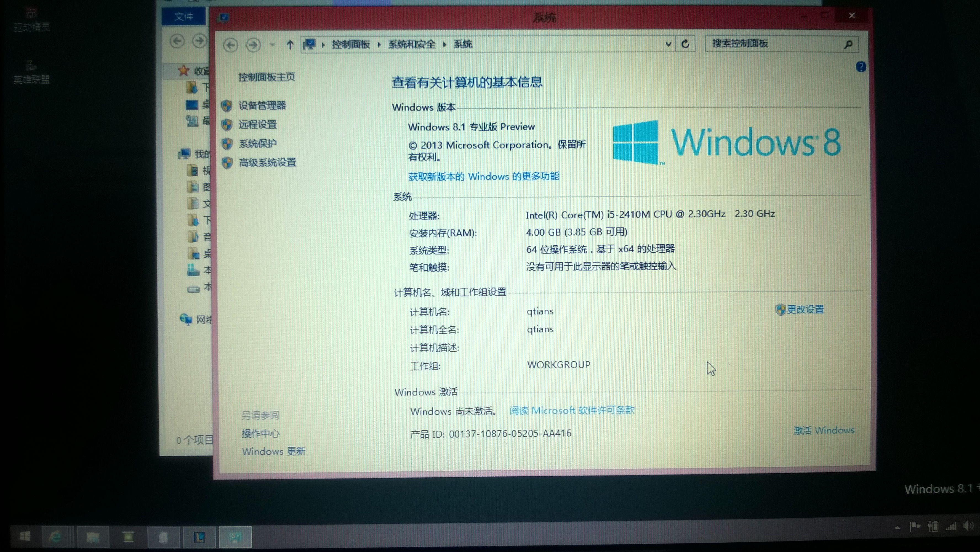980x552 pixels.
Task: Open File Explorer from taskbar
Action: tap(93, 537)
